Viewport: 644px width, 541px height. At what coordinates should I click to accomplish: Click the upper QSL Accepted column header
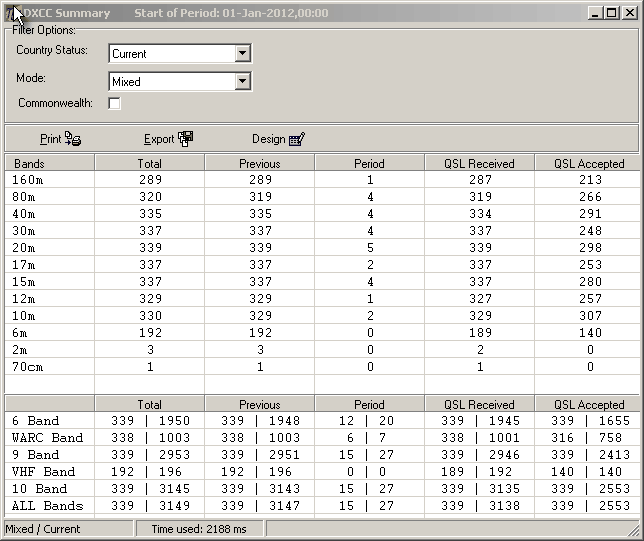[x=587, y=163]
